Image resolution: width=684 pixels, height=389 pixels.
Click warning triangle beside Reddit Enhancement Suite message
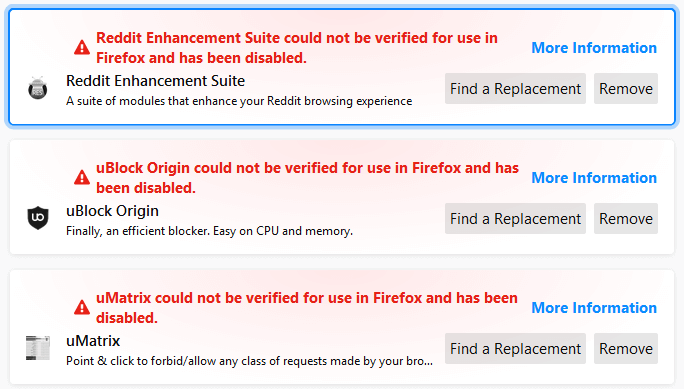(82, 47)
